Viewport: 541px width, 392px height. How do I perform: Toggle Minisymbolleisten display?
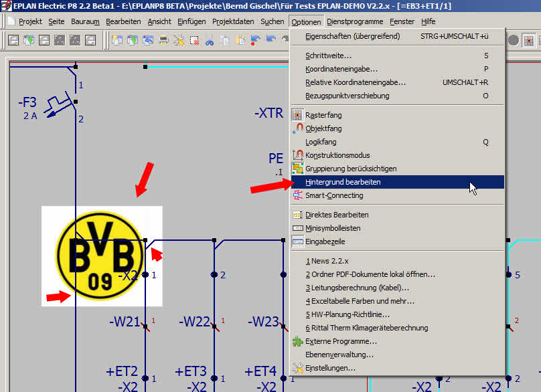tap(398, 228)
